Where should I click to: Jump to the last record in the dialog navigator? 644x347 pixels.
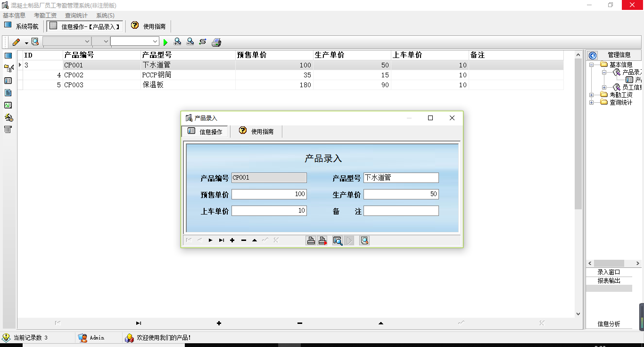(x=222, y=240)
